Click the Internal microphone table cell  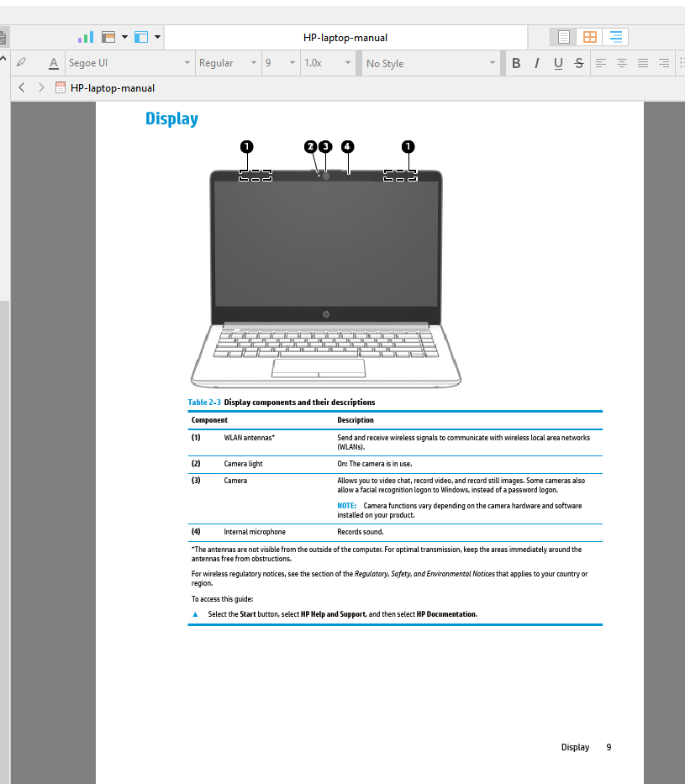tap(255, 532)
